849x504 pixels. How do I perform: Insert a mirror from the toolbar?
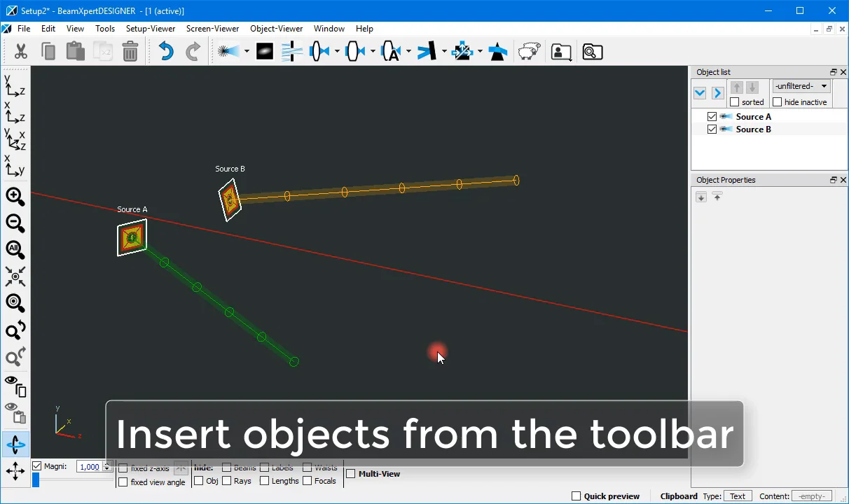point(427,52)
